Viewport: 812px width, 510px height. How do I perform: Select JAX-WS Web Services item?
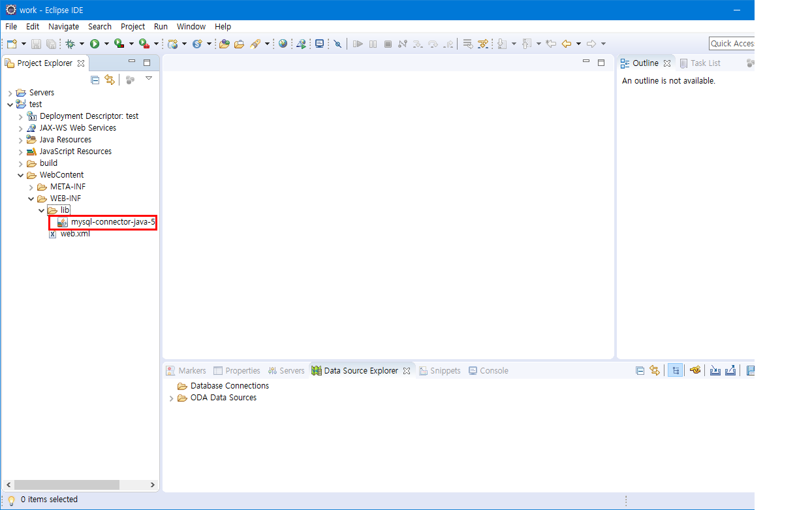pyautogui.click(x=71, y=128)
